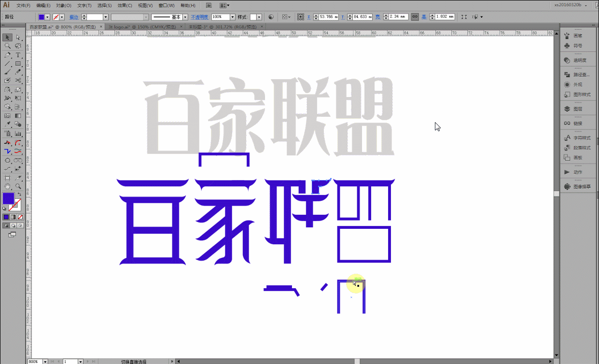The height and width of the screenshot is (364, 599).
Task: Click the Bridge (Br) icon
Action: (x=208, y=5)
